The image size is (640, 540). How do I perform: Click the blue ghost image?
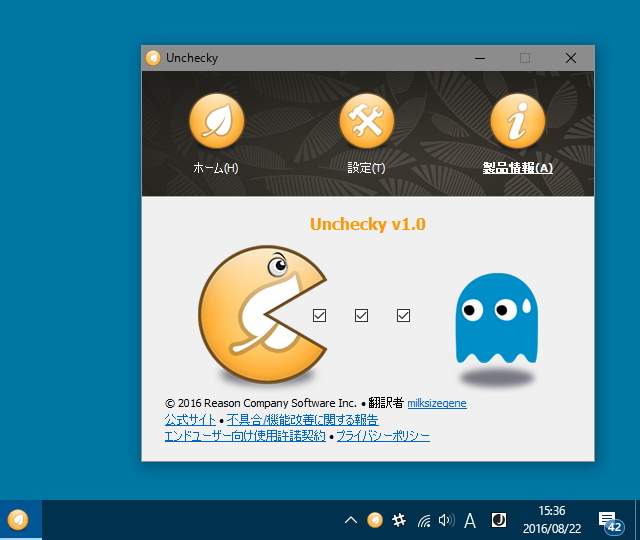tap(496, 318)
